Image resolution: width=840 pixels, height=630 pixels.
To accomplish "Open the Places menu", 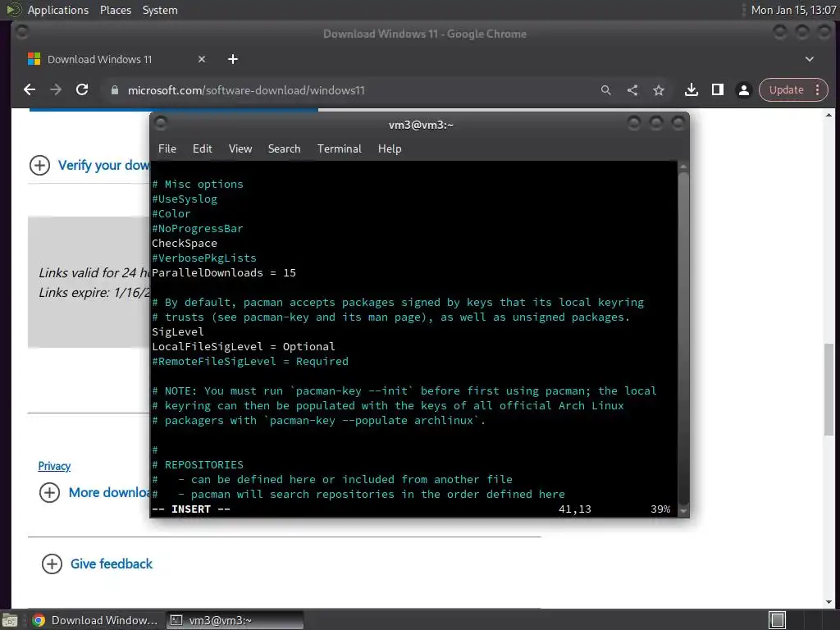I will (115, 10).
